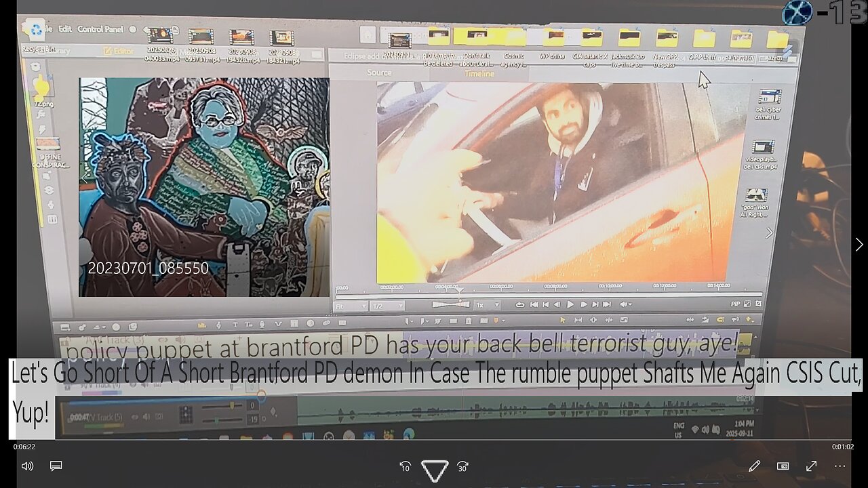
Task: Enter fullscreen with the expand arrows icon
Action: (811, 466)
